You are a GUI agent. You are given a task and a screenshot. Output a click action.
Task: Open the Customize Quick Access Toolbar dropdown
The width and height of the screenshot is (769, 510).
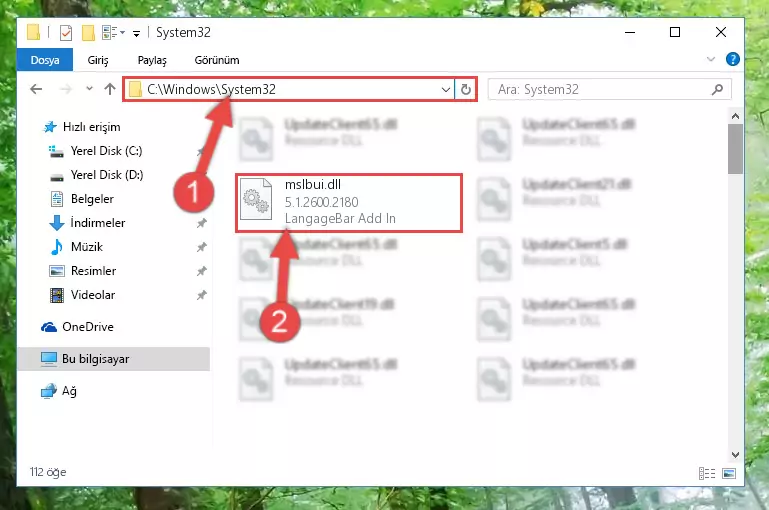(136, 33)
